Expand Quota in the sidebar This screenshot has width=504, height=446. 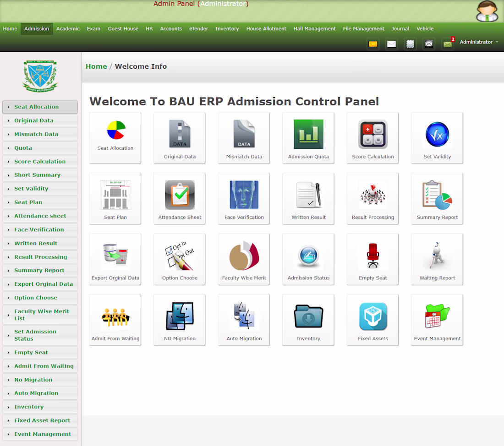(x=40, y=148)
